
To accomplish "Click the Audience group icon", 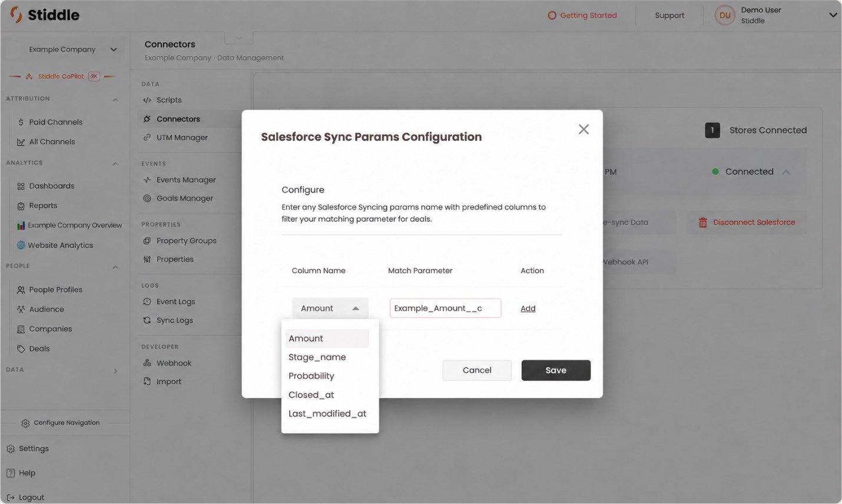I will [21, 309].
